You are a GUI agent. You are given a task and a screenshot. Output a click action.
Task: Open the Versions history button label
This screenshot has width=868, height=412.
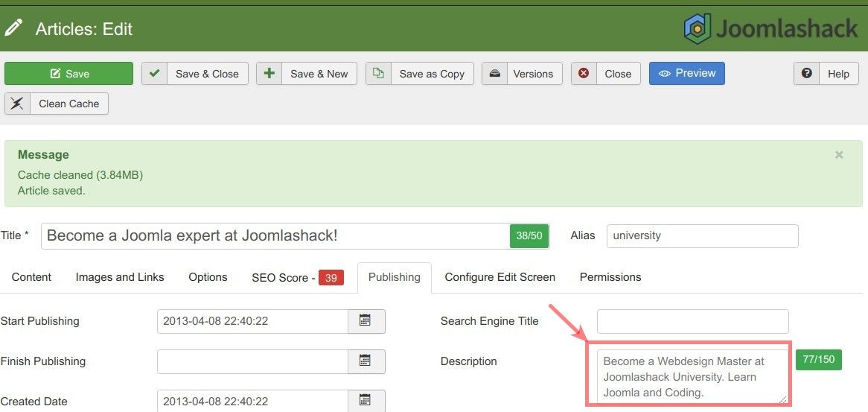click(533, 74)
